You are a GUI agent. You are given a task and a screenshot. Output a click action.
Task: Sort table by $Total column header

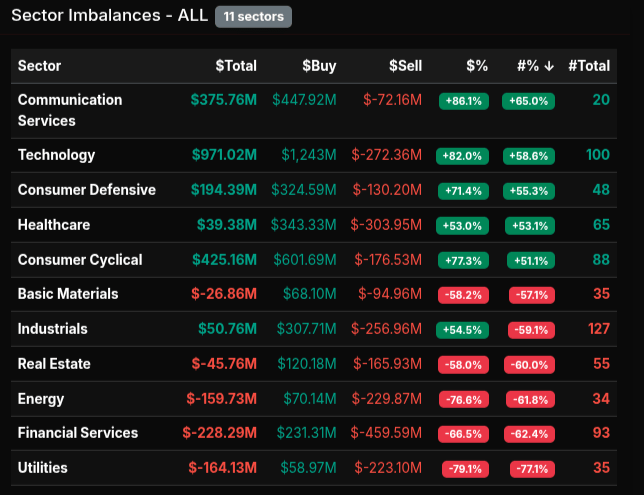pos(236,66)
